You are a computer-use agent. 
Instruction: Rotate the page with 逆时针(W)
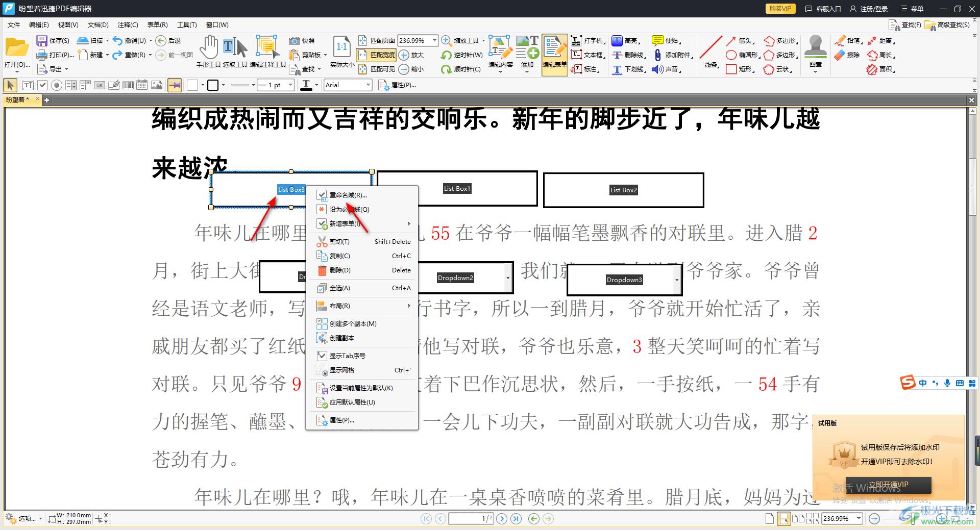tap(462, 55)
